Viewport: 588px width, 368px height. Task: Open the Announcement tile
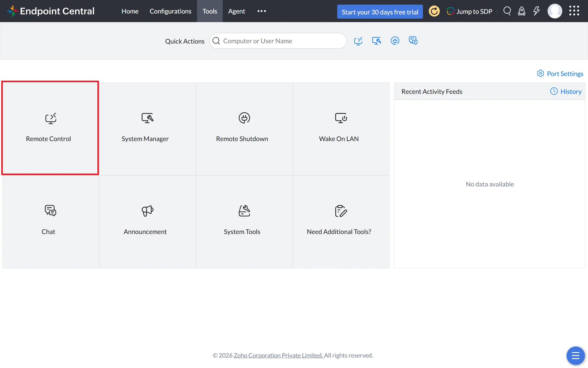coord(148,222)
